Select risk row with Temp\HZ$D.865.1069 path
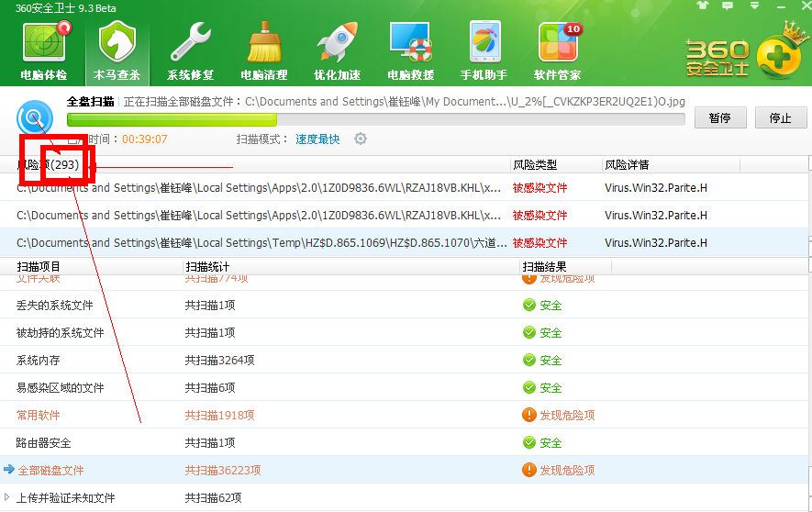 pos(404,242)
